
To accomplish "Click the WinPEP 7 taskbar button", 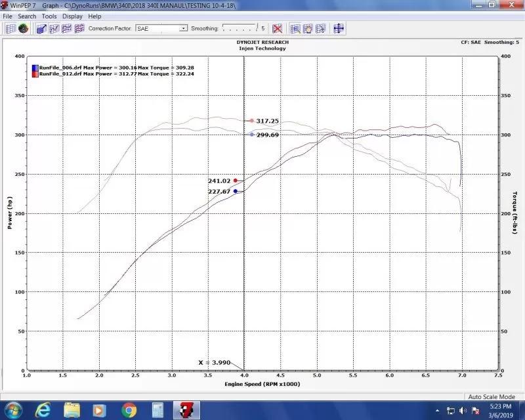I will 186,410.
